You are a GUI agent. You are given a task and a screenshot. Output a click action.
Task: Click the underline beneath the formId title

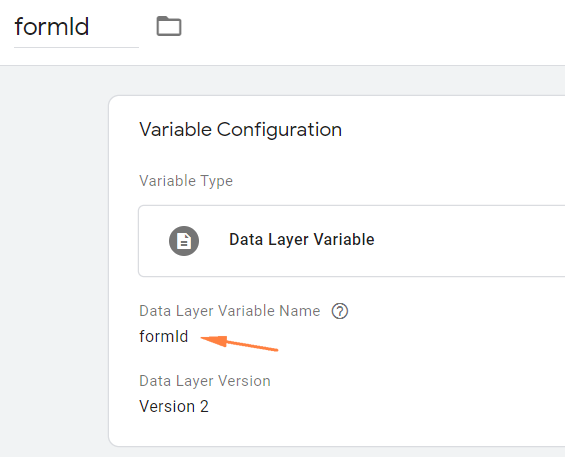(76, 47)
